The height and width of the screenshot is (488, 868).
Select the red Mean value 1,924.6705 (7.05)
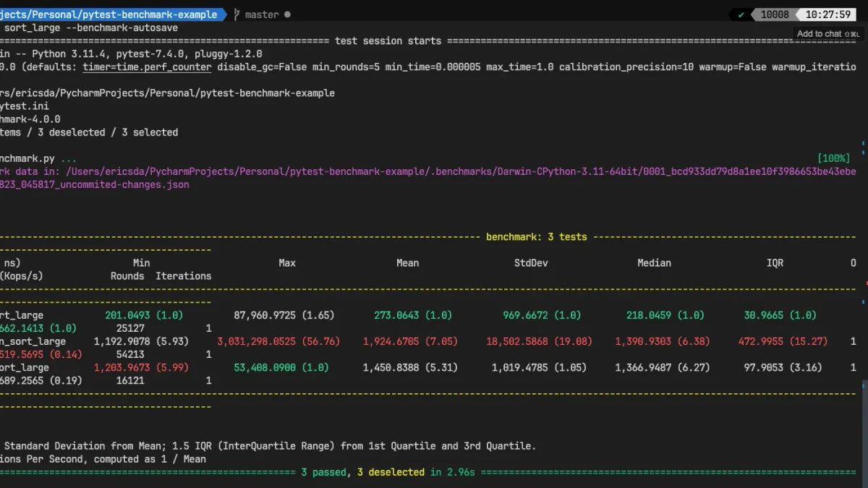(410, 341)
